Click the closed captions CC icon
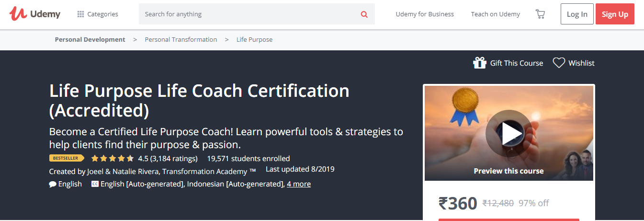 [95, 184]
